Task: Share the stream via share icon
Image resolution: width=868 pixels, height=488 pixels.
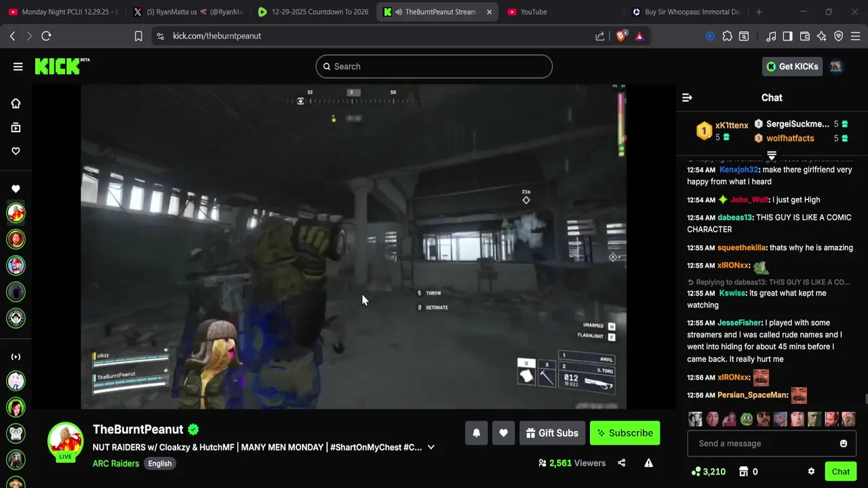Action: coord(621,463)
